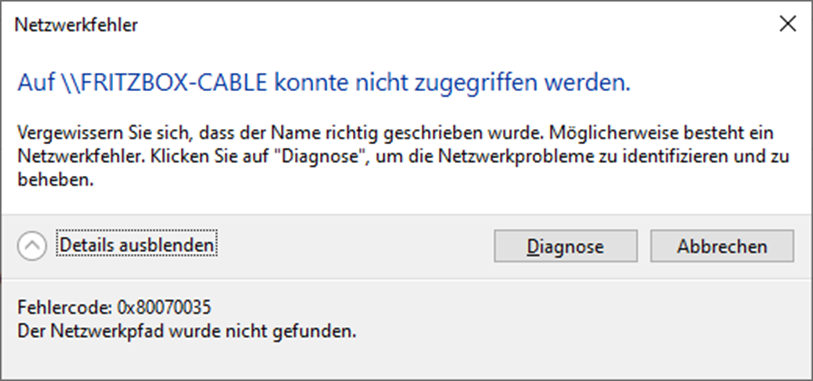813x381 pixels.
Task: Click the Der Netzwerkpfad wurde nicht gefunden text
Action: [x=187, y=330]
